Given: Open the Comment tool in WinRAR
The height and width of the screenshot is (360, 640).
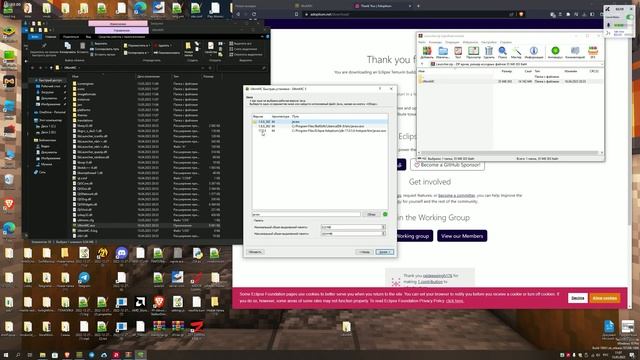Looking at the screenshot, I should [x=575, y=52].
